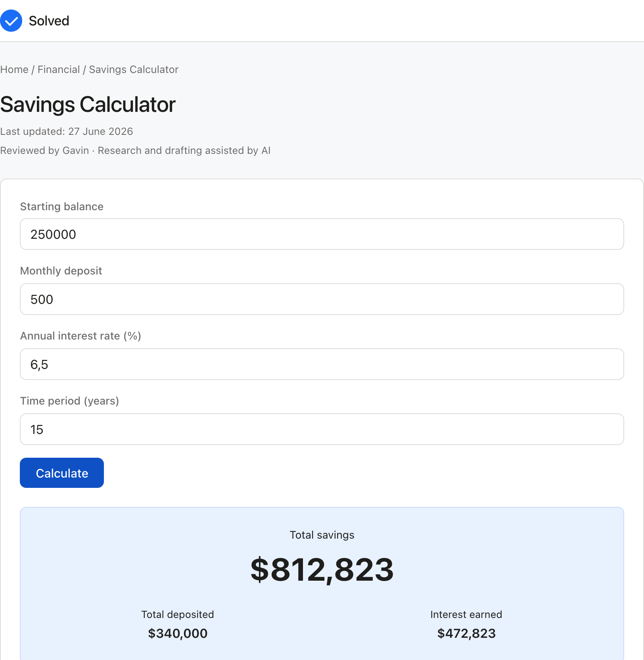Screen dimensions: 644x660
Task: Open the Home breadcrumb link
Action: [x=14, y=69]
